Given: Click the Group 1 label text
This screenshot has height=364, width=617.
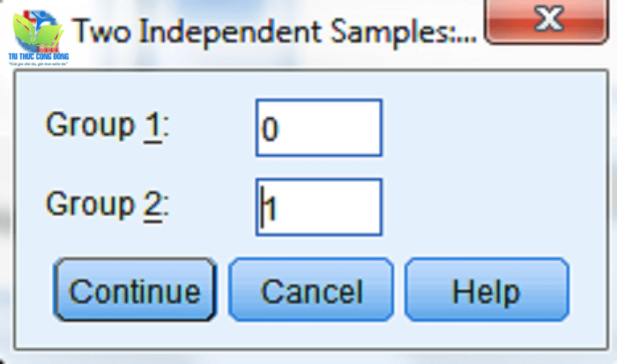Looking at the screenshot, I should click(x=108, y=127).
